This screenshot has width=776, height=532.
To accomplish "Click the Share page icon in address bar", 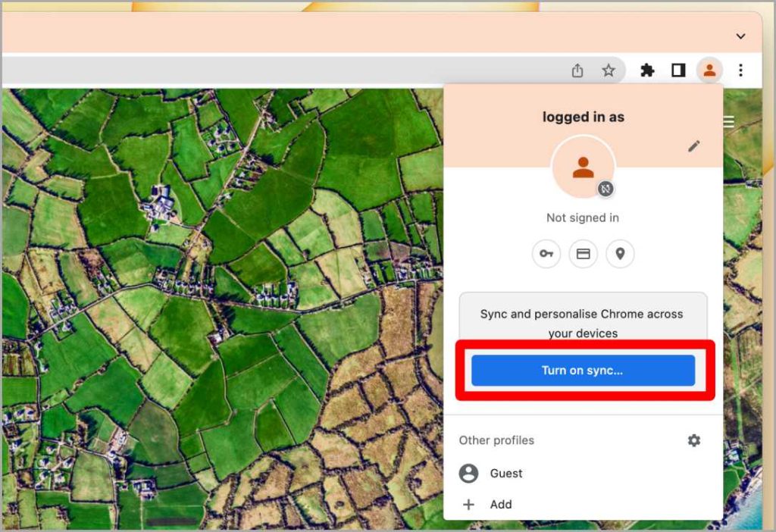I will [577, 70].
